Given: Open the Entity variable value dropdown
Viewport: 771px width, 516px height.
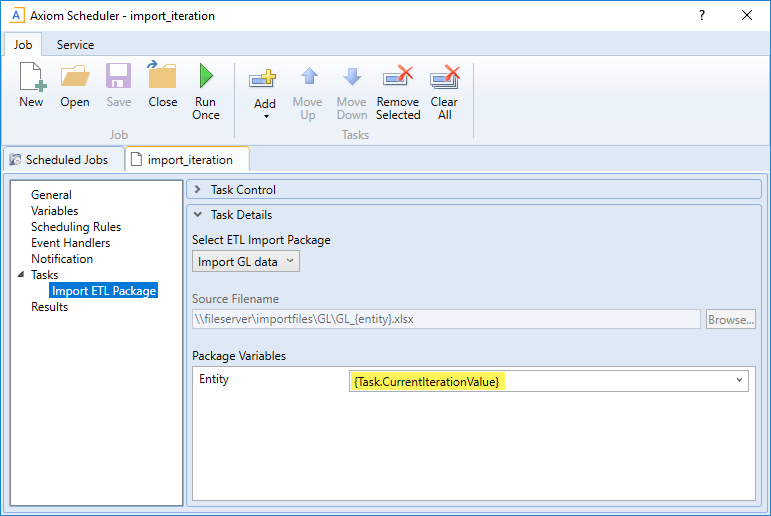Looking at the screenshot, I should click(738, 380).
